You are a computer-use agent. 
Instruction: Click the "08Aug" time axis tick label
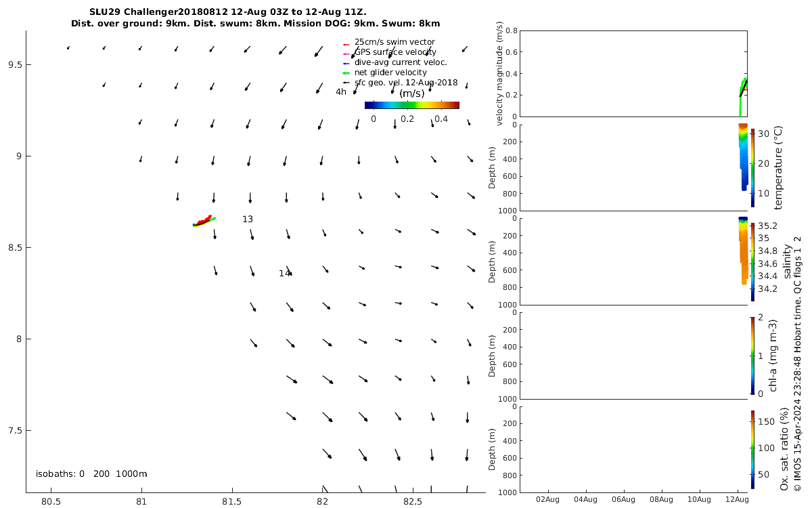(660, 500)
